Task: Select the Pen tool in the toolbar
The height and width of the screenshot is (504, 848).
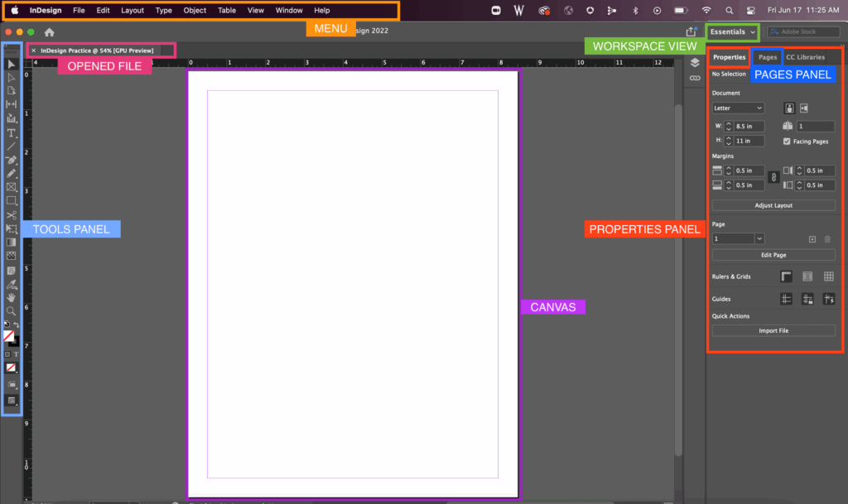Action: coord(12,160)
